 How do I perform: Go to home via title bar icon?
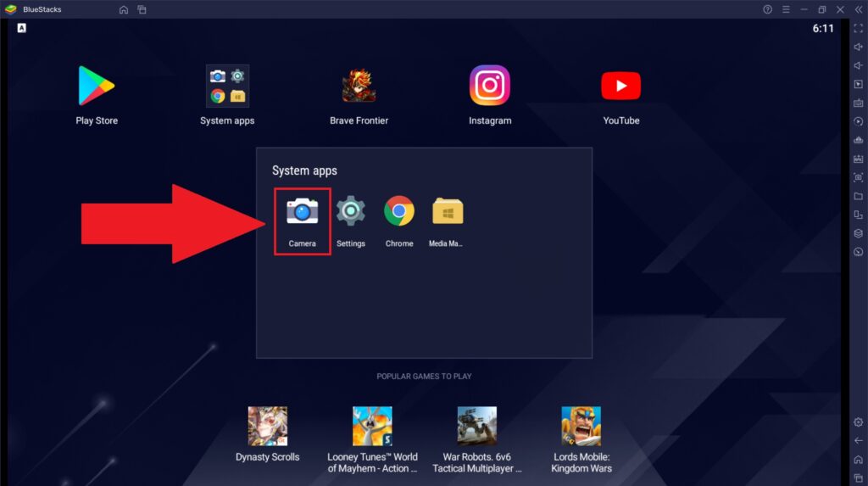tap(124, 9)
